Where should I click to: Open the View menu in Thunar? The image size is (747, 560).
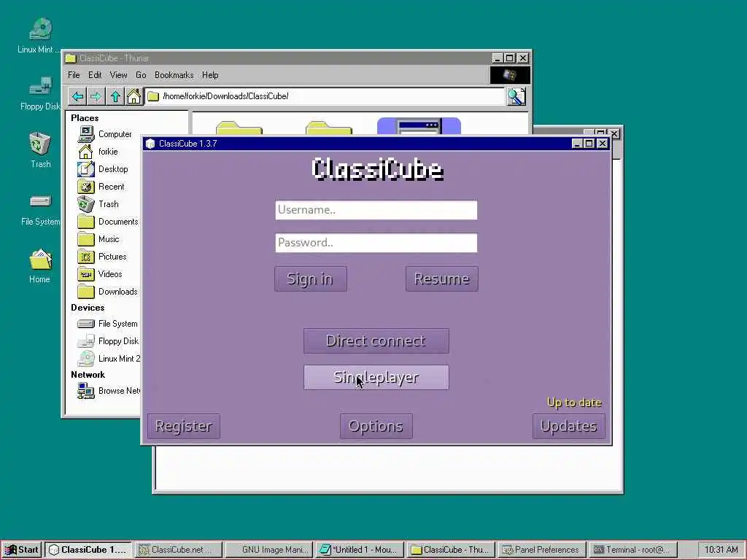119,75
